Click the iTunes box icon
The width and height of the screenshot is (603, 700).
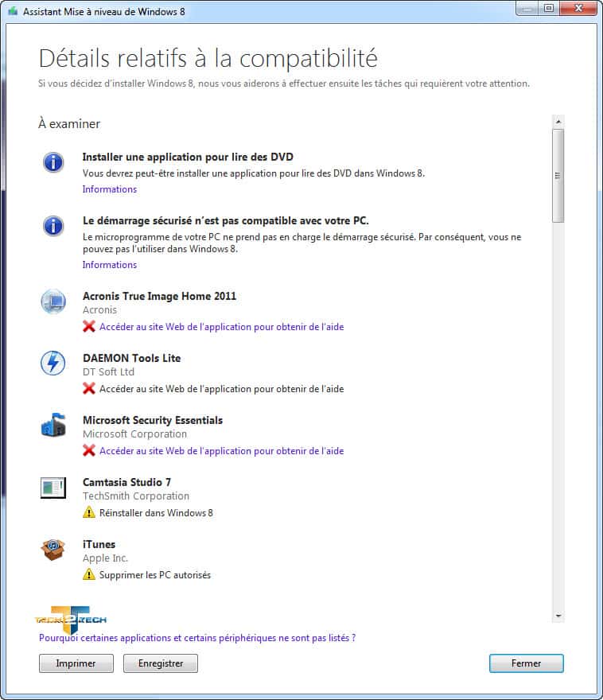click(53, 550)
